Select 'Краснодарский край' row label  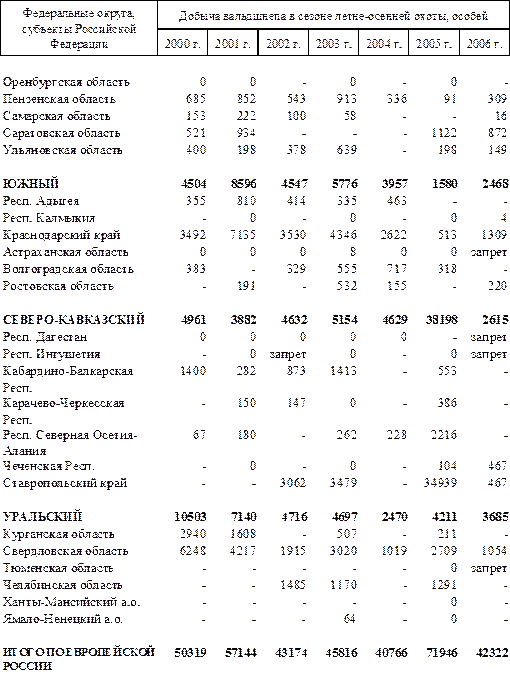(x=61, y=235)
